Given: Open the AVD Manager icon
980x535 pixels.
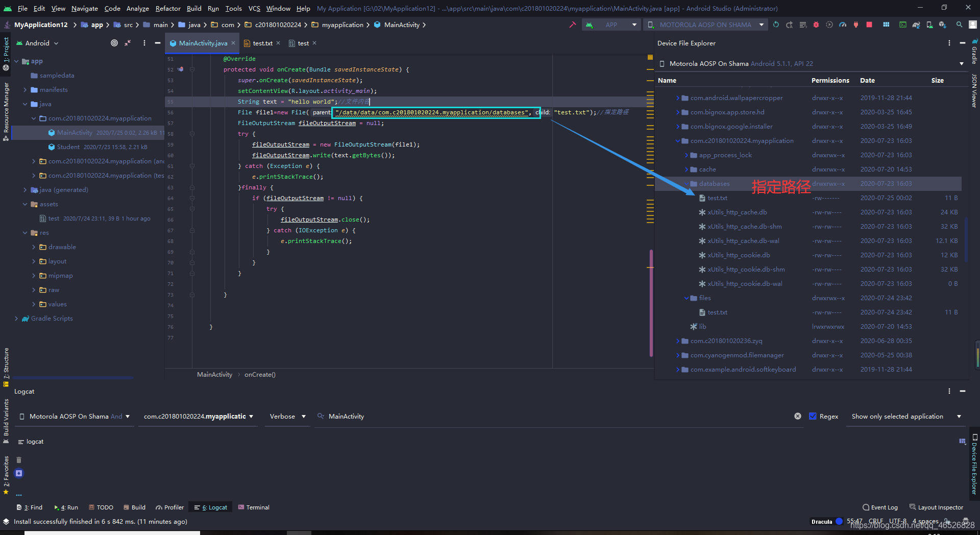Looking at the screenshot, I should point(929,25).
